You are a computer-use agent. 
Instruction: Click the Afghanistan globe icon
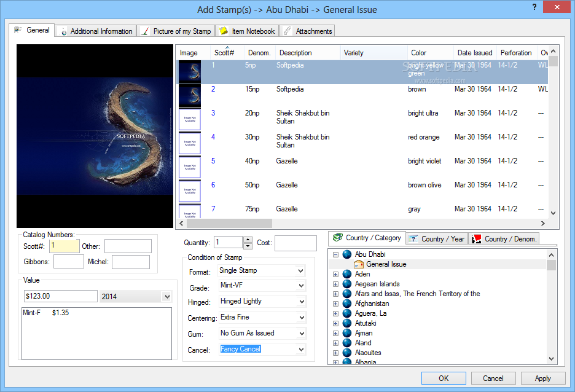(347, 304)
